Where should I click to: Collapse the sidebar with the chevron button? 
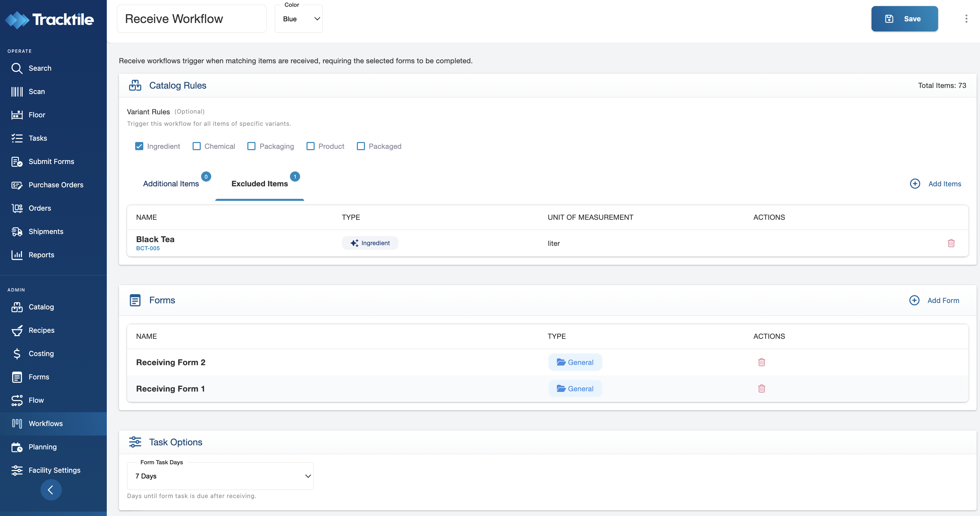point(51,490)
